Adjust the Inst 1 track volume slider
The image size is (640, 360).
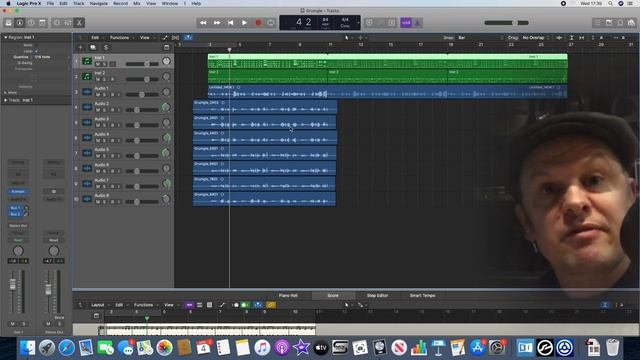pyautogui.click(x=142, y=64)
